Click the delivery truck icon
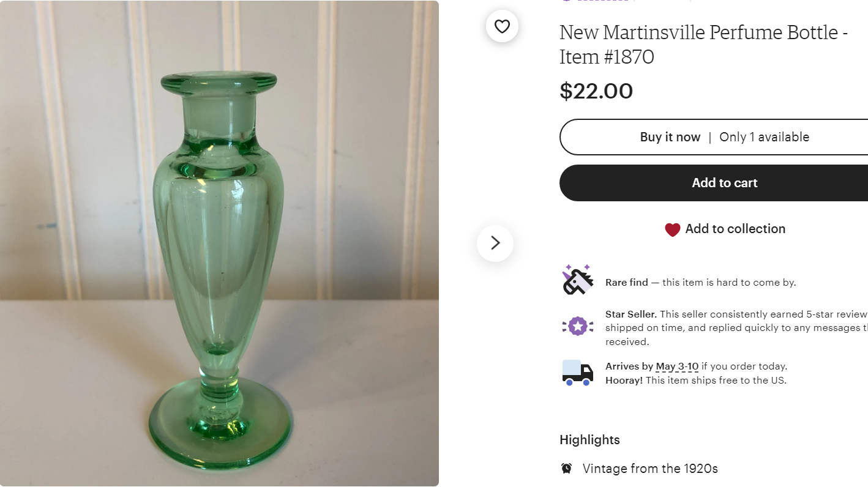This screenshot has width=868, height=487. coord(577,373)
